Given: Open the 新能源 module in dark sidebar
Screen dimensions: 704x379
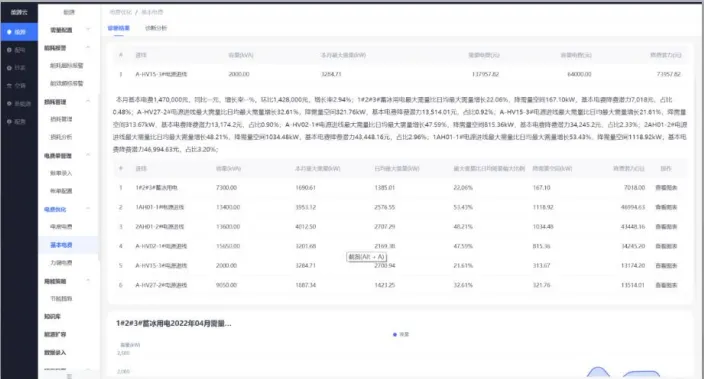Looking at the screenshot, I should pos(19,103).
